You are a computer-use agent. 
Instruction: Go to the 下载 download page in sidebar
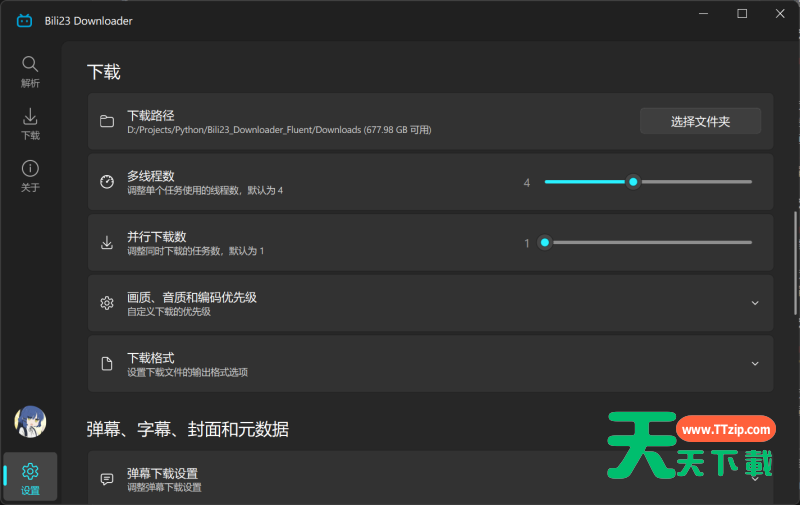coord(30,123)
